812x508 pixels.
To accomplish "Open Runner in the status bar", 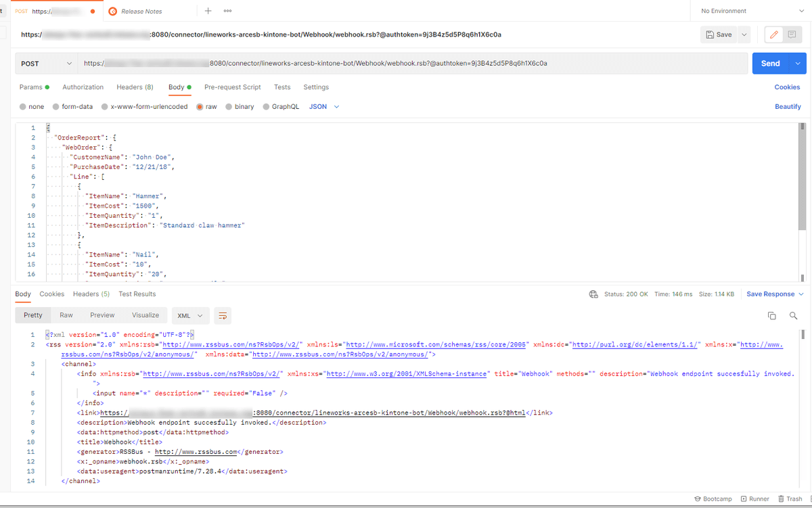I will point(755,499).
